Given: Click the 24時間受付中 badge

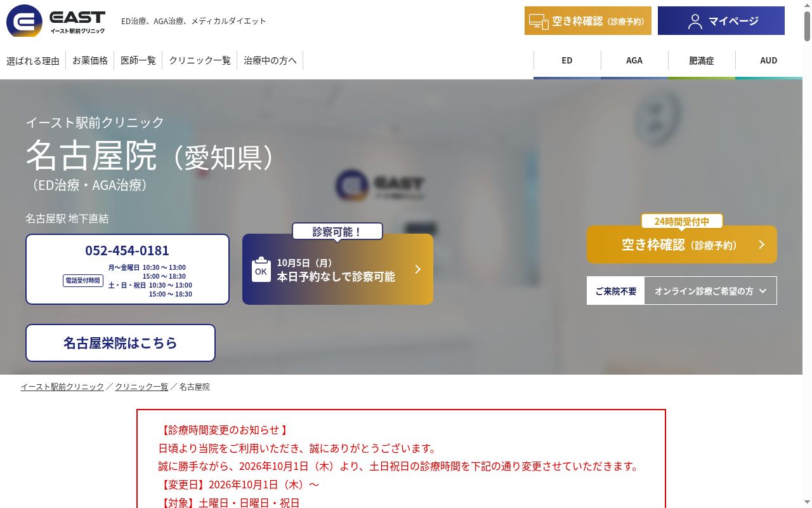Looking at the screenshot, I should pyautogui.click(x=682, y=221).
